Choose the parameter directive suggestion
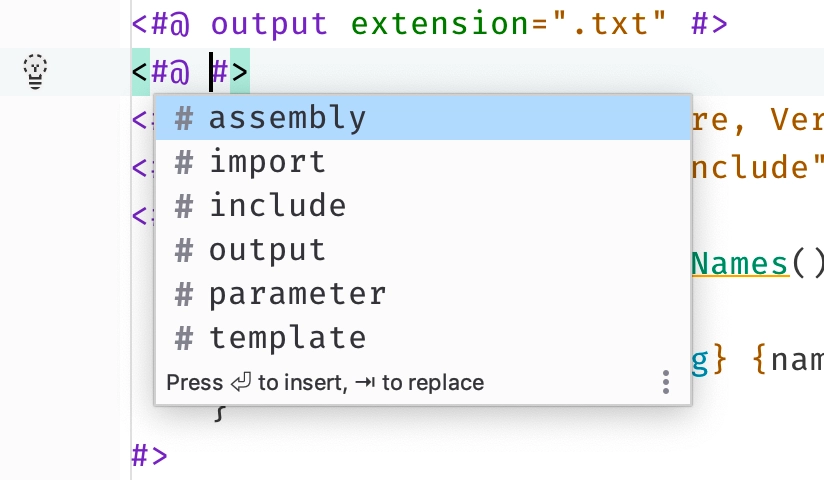 (x=423, y=294)
